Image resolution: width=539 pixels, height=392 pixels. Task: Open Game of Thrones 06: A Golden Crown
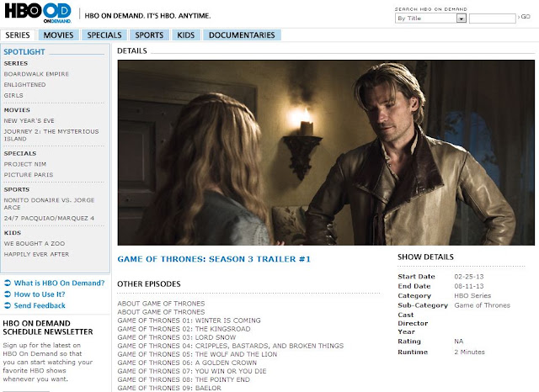click(187, 363)
